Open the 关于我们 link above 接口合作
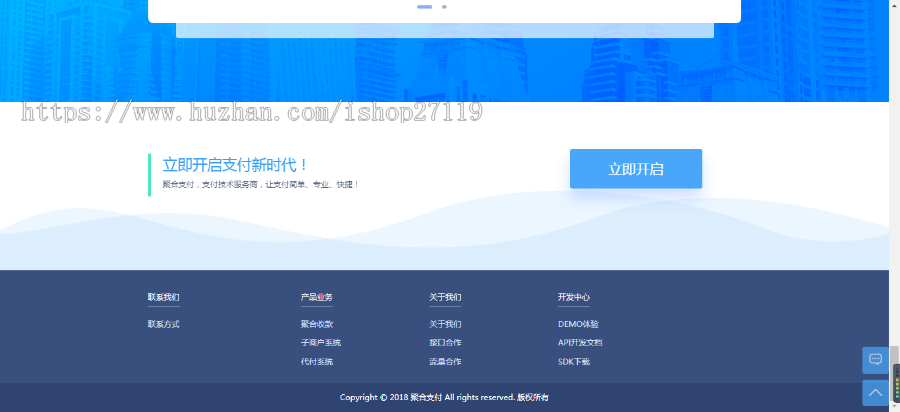 click(445, 324)
